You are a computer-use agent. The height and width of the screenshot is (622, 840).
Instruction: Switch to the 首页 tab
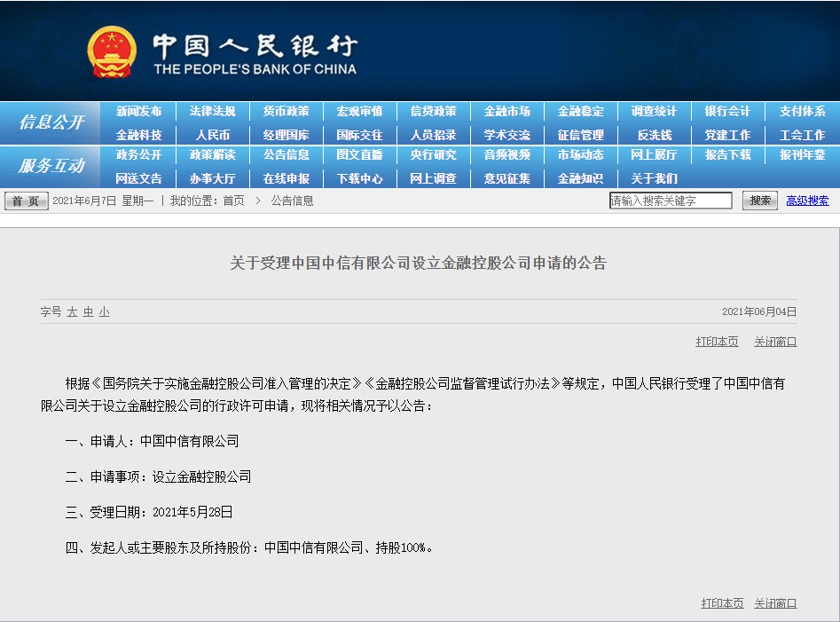[x=25, y=201]
